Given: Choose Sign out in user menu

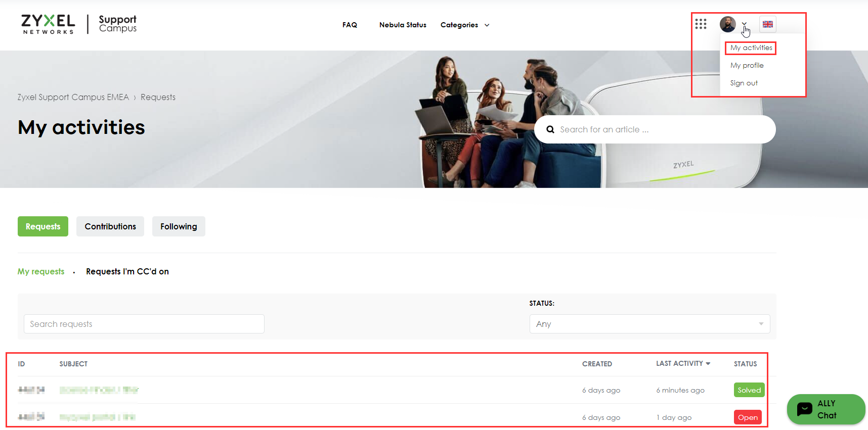Looking at the screenshot, I should 744,83.
